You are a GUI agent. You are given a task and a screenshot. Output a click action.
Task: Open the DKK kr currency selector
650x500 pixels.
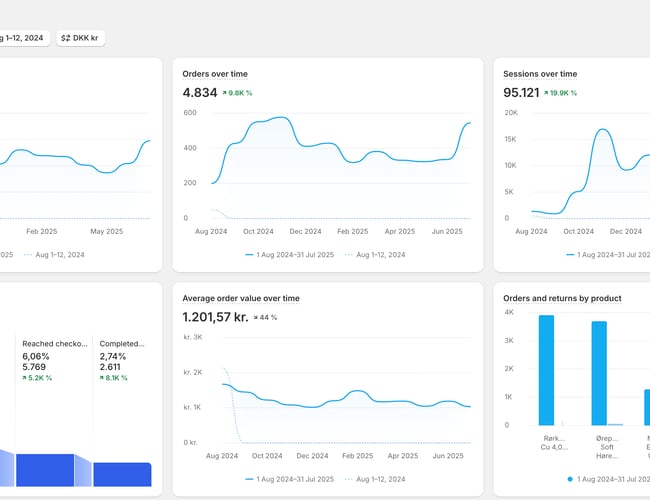(81, 38)
